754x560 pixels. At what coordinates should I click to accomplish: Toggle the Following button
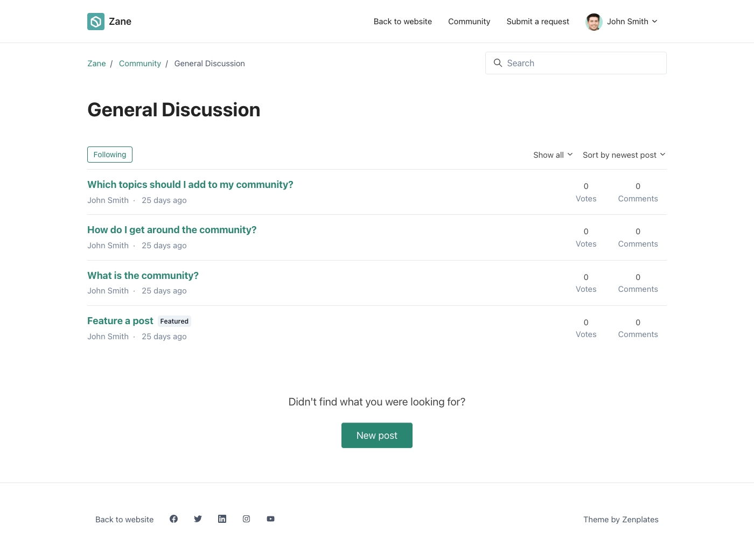click(110, 155)
